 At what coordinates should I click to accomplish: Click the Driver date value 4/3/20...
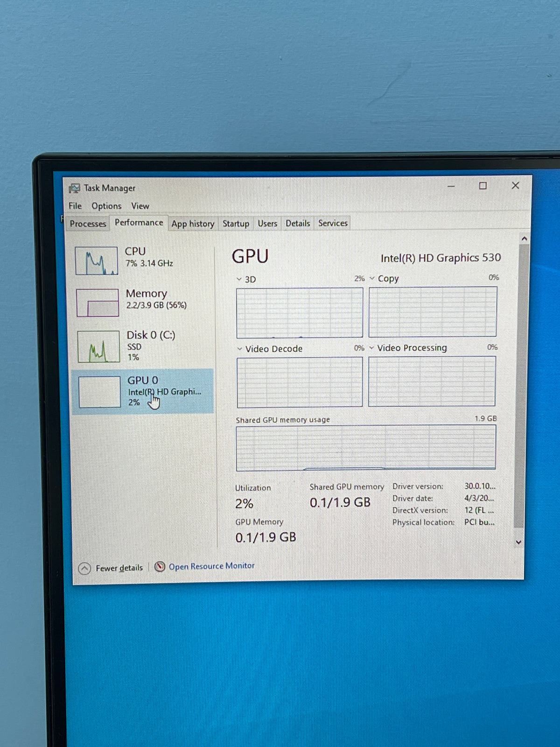click(x=479, y=498)
